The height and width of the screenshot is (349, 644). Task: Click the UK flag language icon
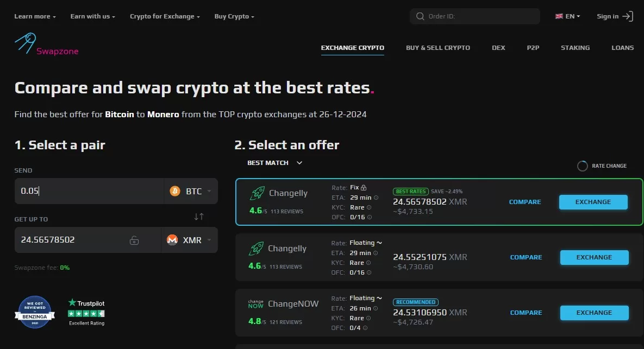pyautogui.click(x=559, y=16)
